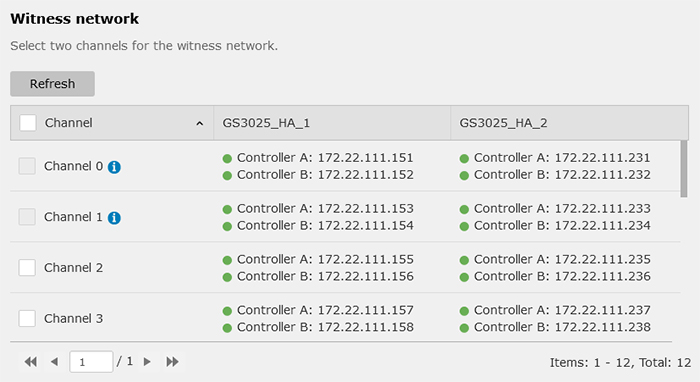
Task: Check the Channel 2 checkbox
Action: [x=27, y=268]
